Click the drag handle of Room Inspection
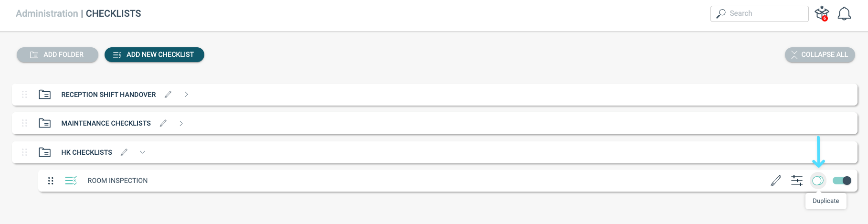868x224 pixels. click(x=51, y=181)
